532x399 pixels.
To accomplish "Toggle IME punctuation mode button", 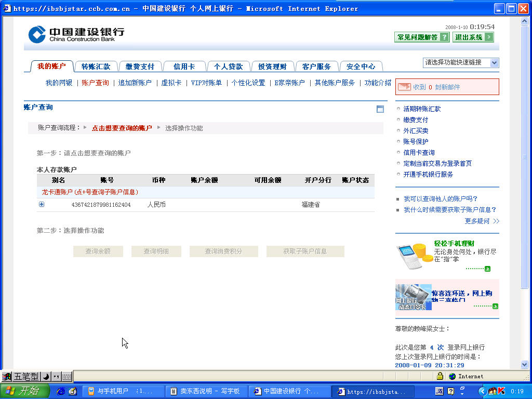I will click(56, 377).
